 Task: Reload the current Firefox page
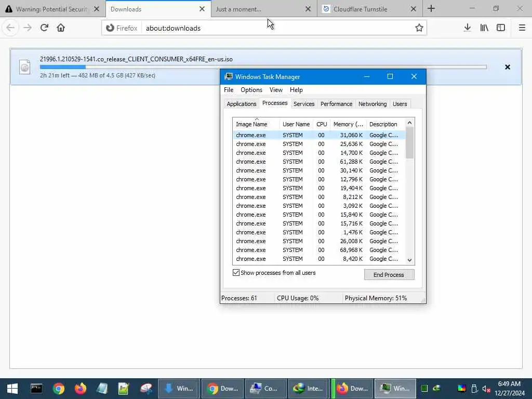click(44, 28)
